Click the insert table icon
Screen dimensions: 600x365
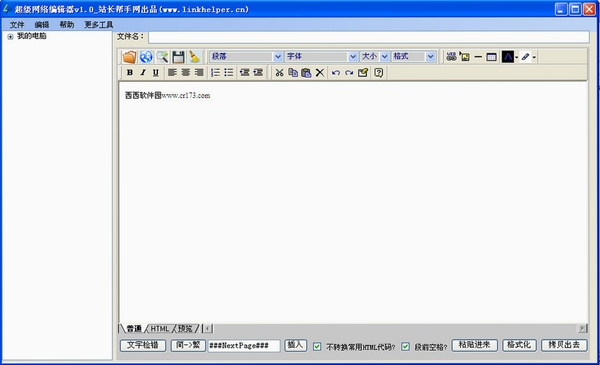491,57
